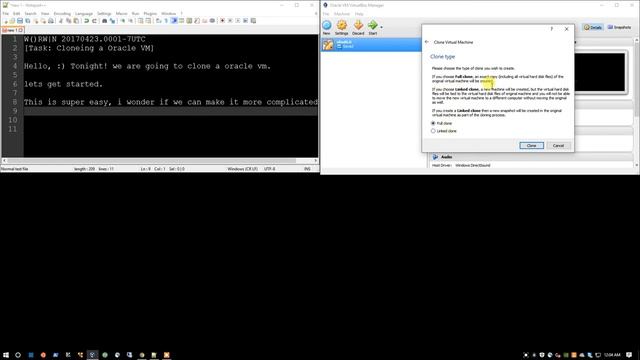640x360 pixels.
Task: Open the Start button dropdown arrow in VirtualBox
Action: tap(381, 27)
